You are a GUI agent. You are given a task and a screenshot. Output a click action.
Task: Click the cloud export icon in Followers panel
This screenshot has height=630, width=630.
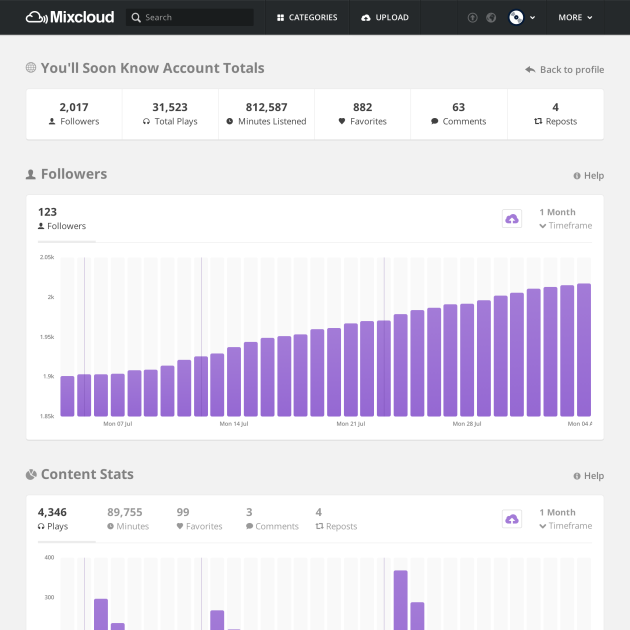(512, 218)
